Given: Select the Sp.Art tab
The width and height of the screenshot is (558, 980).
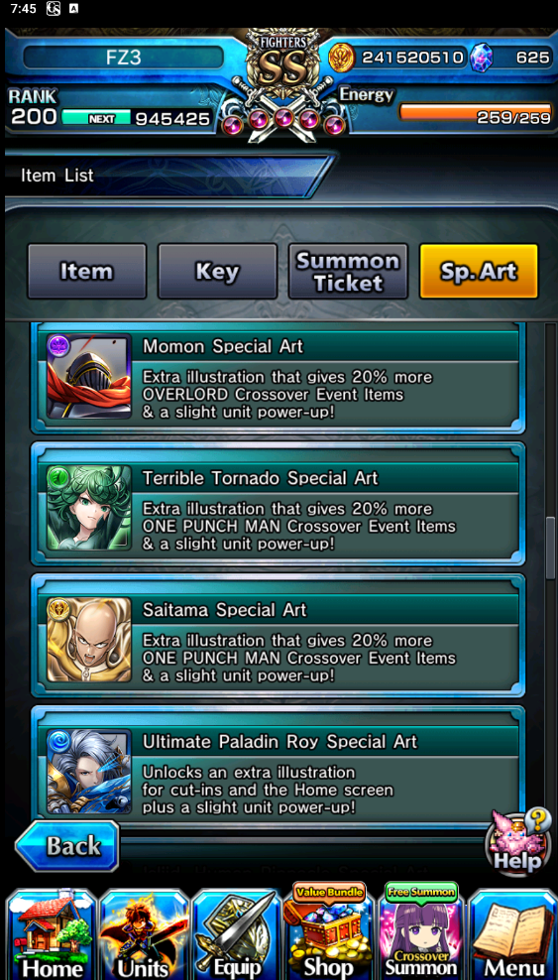Looking at the screenshot, I should [x=479, y=271].
